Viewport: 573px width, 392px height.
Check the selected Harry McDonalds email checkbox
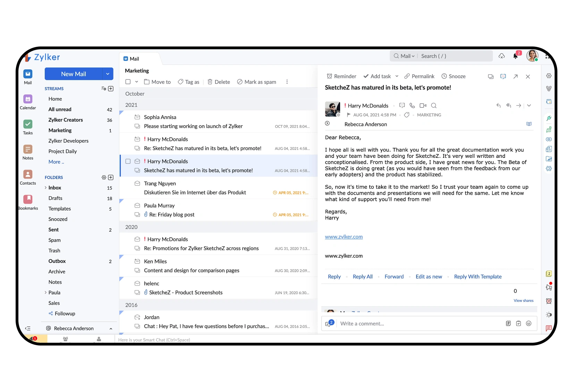click(128, 161)
